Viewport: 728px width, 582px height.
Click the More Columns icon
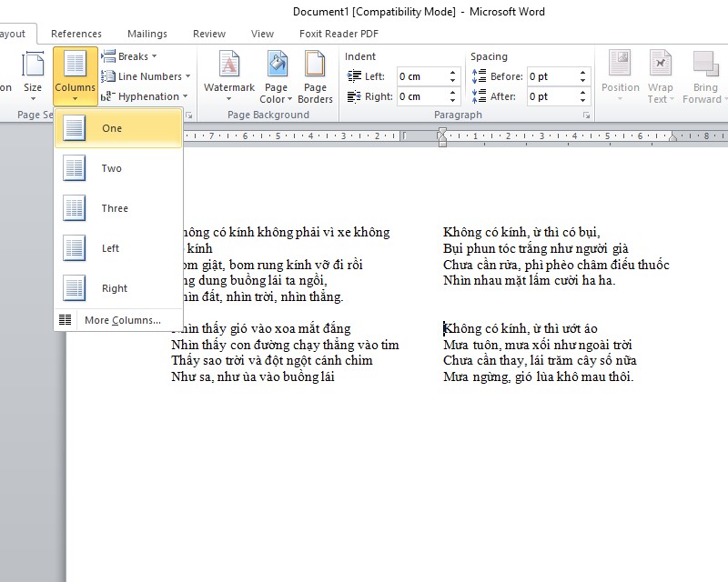point(65,320)
